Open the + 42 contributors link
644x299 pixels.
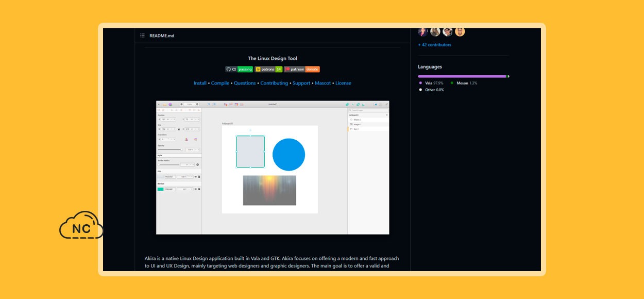coord(434,45)
